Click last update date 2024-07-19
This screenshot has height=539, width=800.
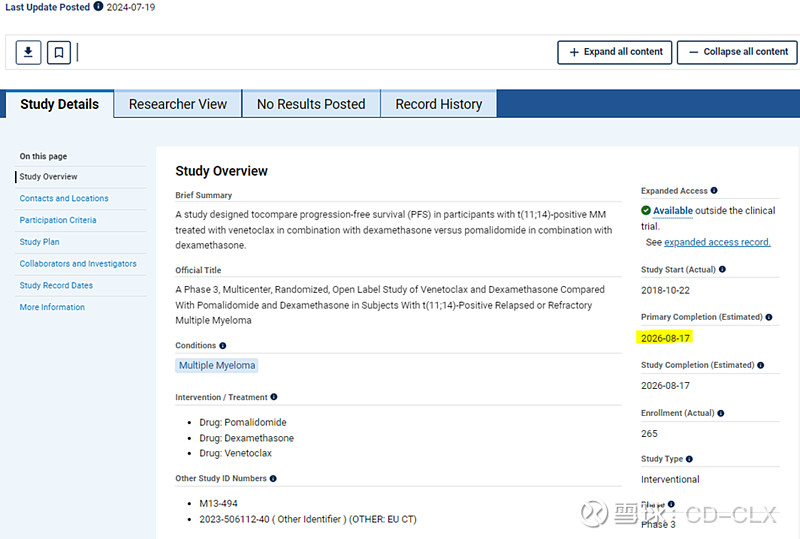pyautogui.click(x=131, y=7)
